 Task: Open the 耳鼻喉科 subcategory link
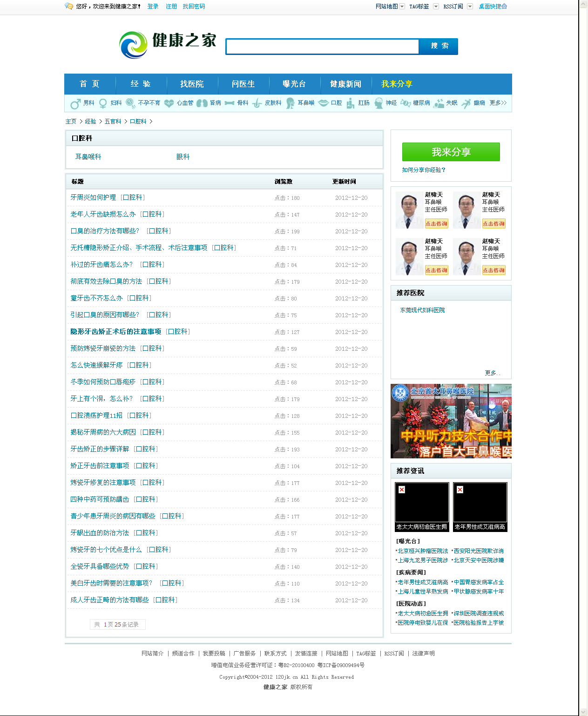[88, 157]
